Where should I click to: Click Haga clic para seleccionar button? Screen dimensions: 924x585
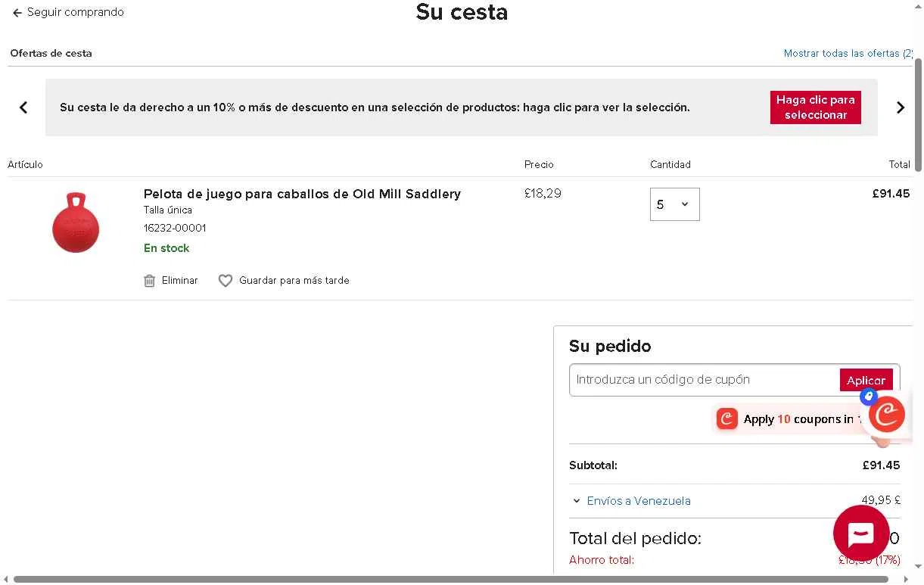[815, 107]
